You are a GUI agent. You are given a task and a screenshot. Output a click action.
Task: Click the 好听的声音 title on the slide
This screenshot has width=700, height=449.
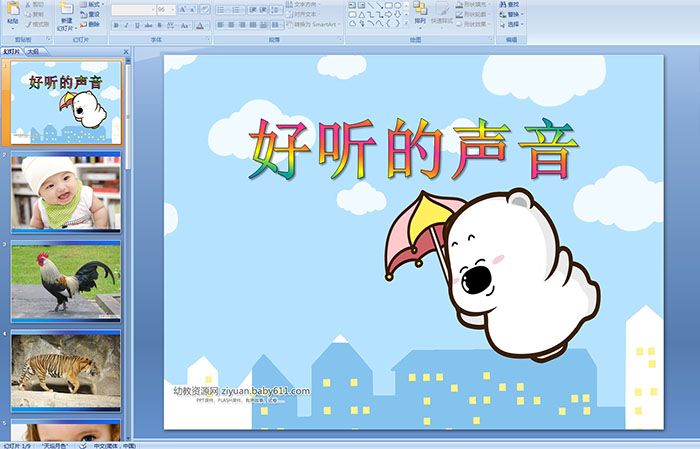(x=413, y=149)
